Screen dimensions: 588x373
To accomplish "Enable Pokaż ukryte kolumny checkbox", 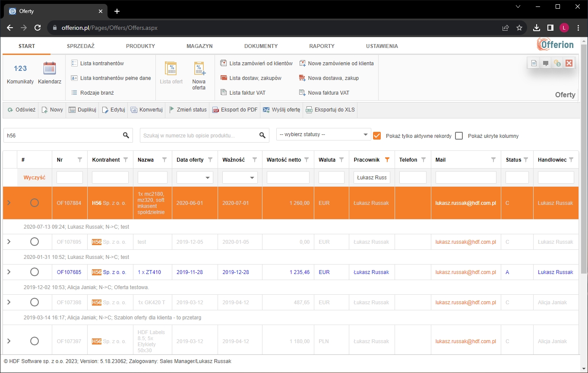I will pyautogui.click(x=459, y=135).
